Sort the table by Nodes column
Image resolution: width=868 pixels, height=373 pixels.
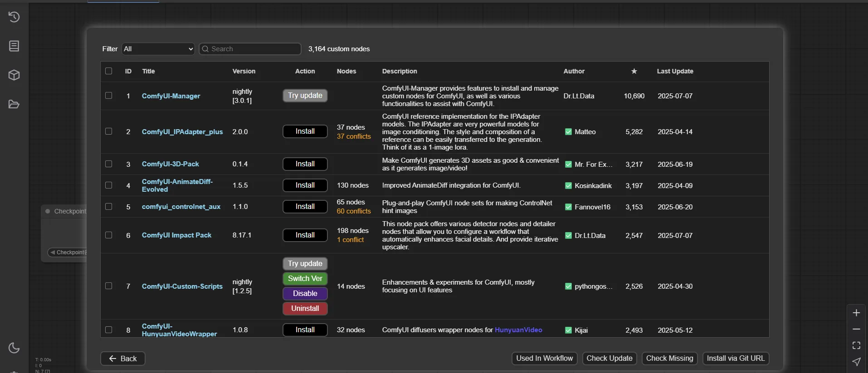[346, 71]
